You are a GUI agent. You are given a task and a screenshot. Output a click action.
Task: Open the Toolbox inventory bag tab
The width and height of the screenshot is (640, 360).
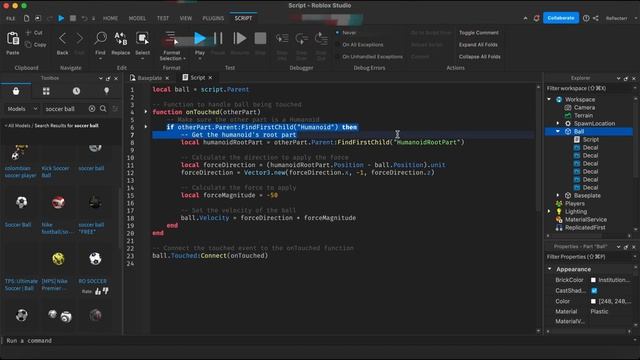16,91
